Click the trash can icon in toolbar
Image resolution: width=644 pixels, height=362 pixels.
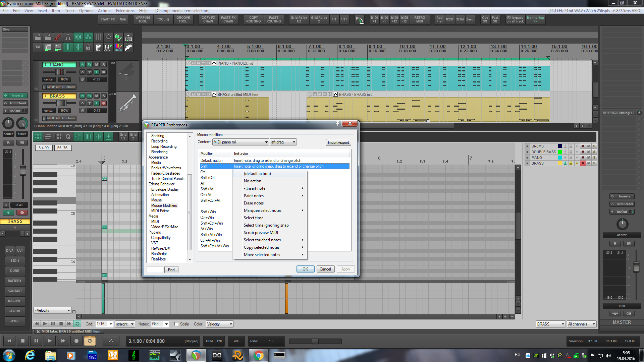click(x=98, y=48)
